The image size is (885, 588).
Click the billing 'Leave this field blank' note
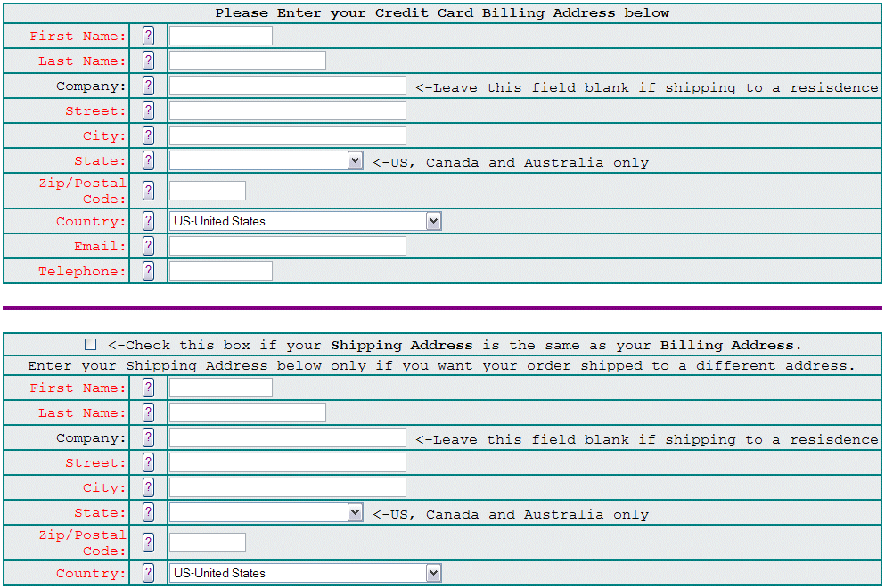click(647, 87)
